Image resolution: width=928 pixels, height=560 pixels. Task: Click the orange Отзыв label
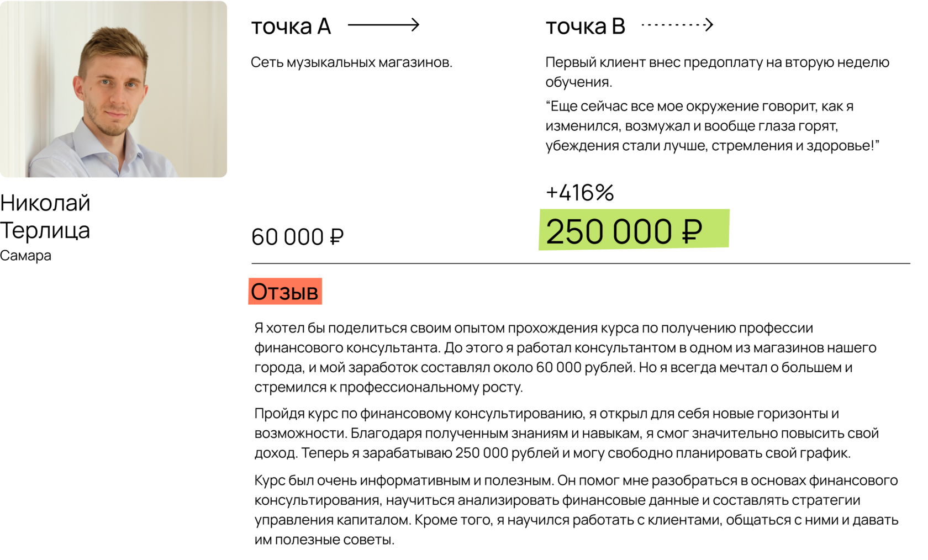[285, 292]
